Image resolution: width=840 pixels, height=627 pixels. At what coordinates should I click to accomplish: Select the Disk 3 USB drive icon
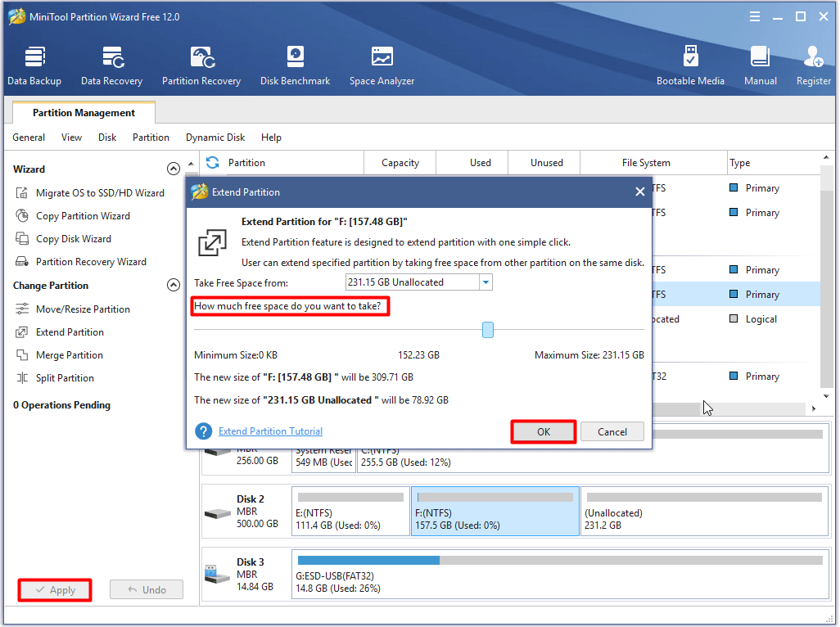point(218,575)
